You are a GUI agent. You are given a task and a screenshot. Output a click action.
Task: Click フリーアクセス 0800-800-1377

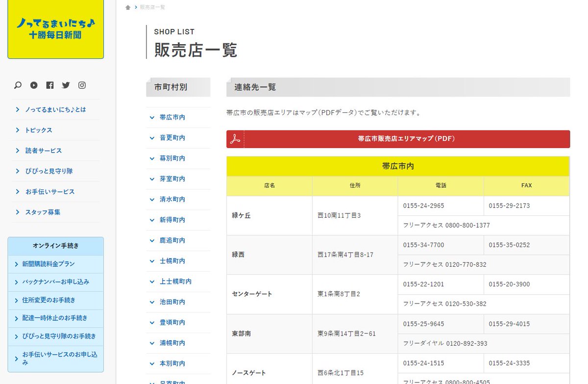(x=446, y=226)
